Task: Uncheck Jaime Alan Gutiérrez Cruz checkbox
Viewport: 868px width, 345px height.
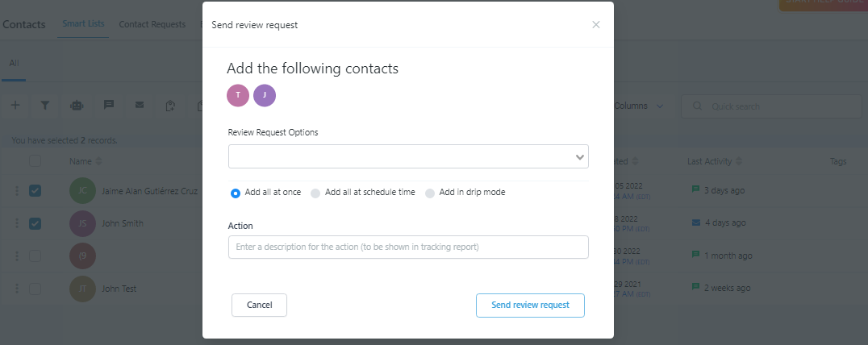Action: 35,191
